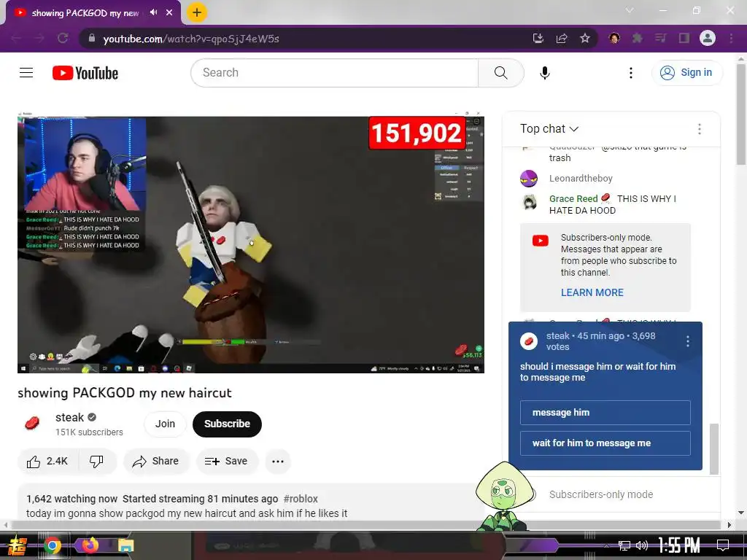747x560 pixels.
Task: Like the video with thumbs up
Action: [x=47, y=461]
